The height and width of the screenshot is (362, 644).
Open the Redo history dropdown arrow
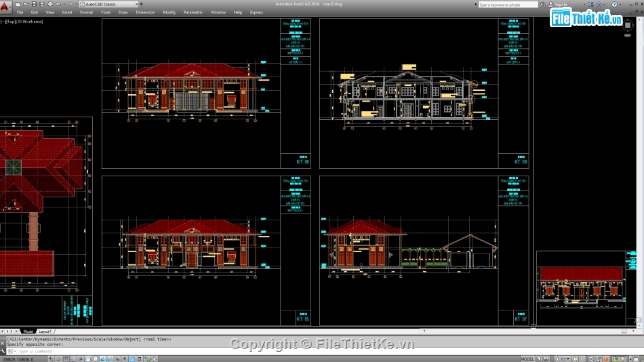click(75, 4)
